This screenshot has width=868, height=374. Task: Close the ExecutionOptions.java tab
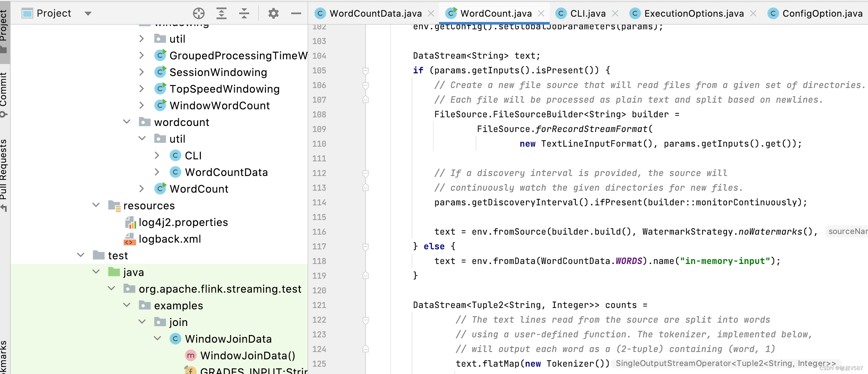pos(754,13)
